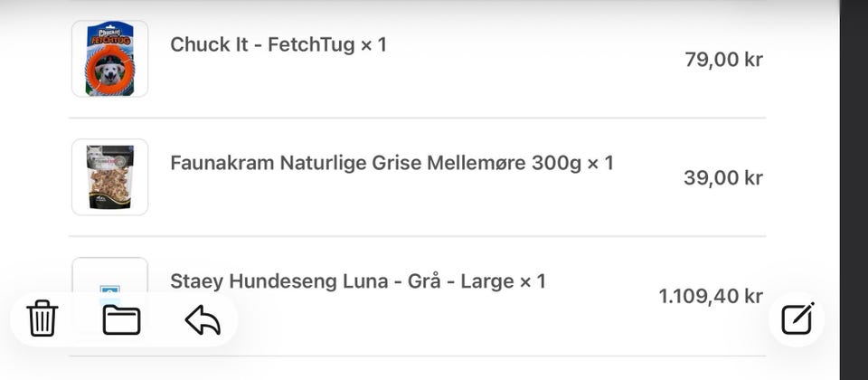This screenshot has width=868, height=380.
Task: Tap the "× 1" quantity after Mellemøre 300g
Action: pyautogui.click(x=600, y=163)
